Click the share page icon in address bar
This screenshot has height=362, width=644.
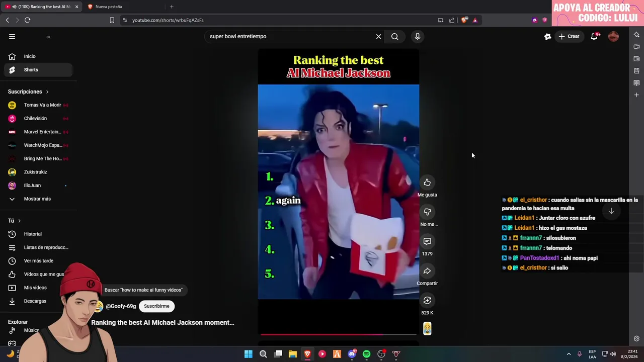click(452, 20)
